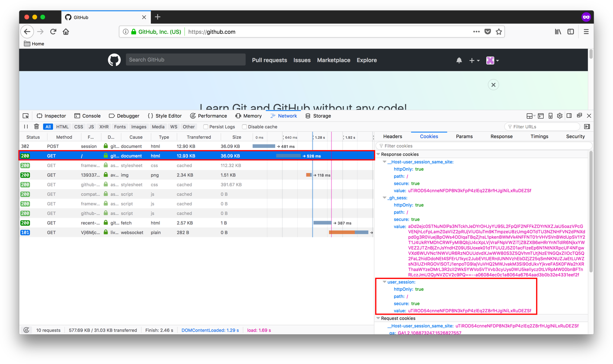Open the Storage panel

pyautogui.click(x=318, y=116)
